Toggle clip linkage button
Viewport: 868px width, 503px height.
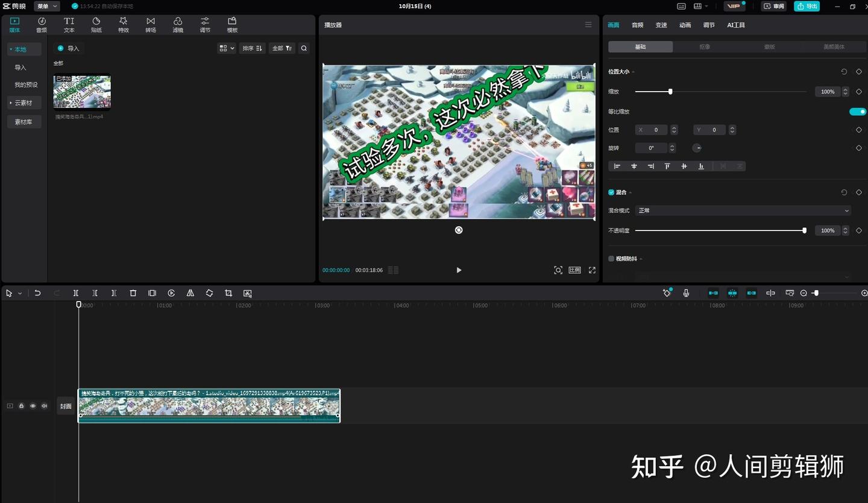752,293
